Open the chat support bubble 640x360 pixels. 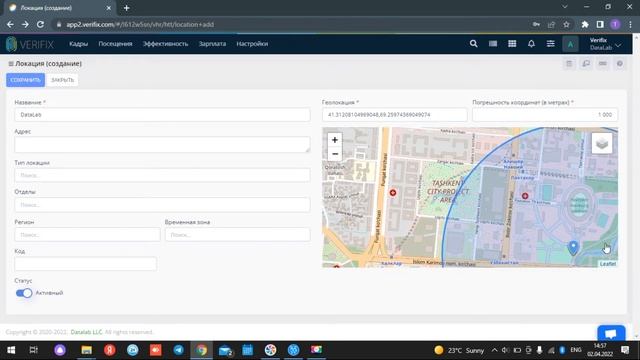pos(611,333)
